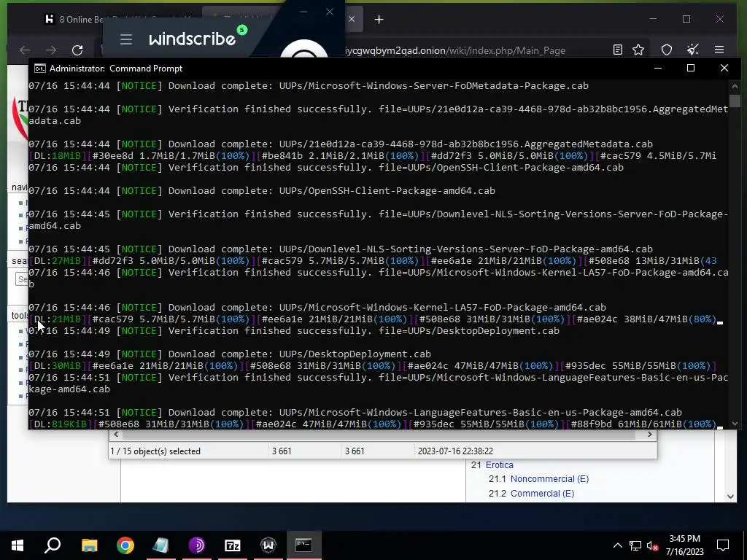
Task: Click '1 / 15 object(s) selected' status text
Action: point(155,451)
